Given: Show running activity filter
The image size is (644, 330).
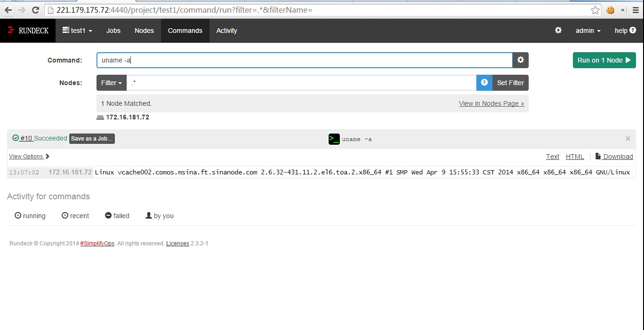Looking at the screenshot, I should tap(30, 216).
